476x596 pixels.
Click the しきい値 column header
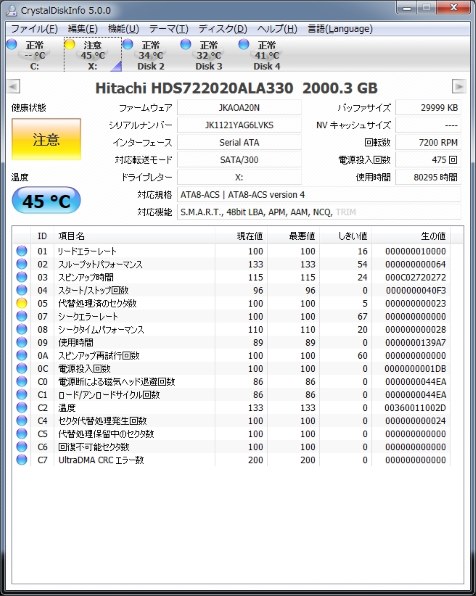(x=346, y=236)
